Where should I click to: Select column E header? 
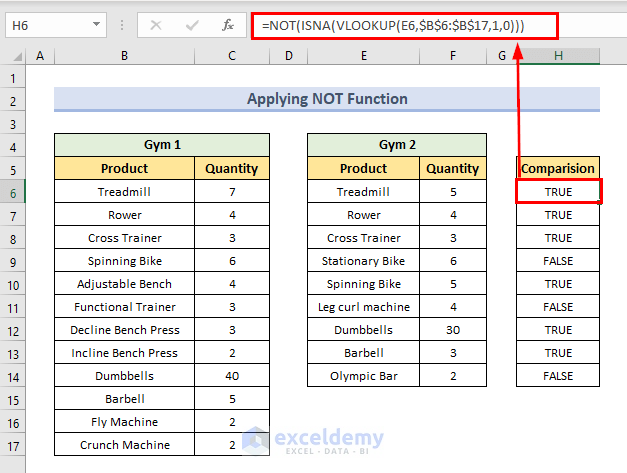[363, 56]
